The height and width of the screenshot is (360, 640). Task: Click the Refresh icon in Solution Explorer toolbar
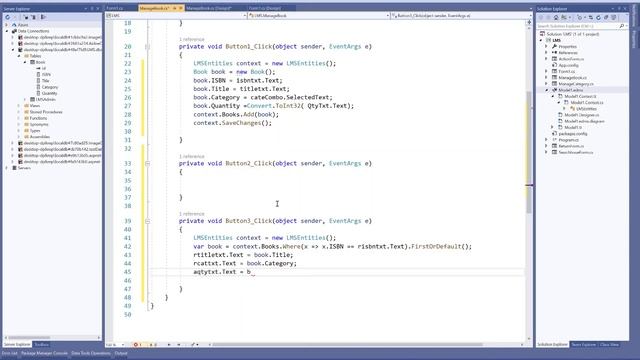[598, 18]
